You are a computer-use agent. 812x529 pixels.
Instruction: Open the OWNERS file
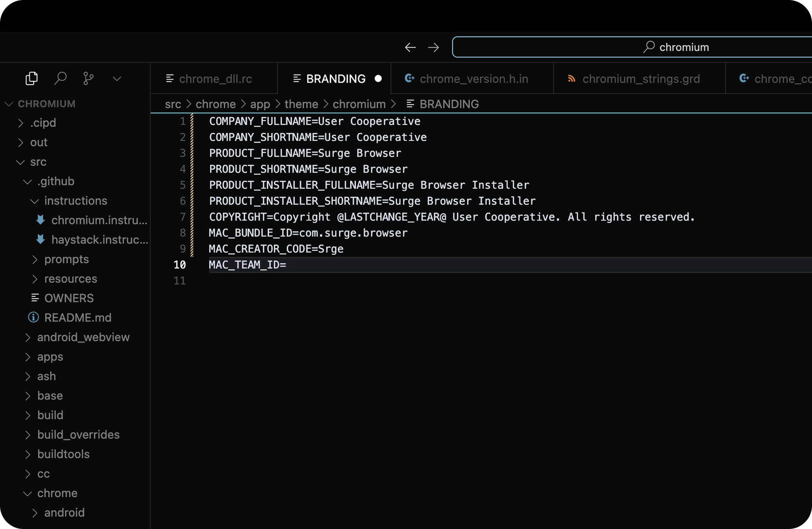pyautogui.click(x=75, y=298)
